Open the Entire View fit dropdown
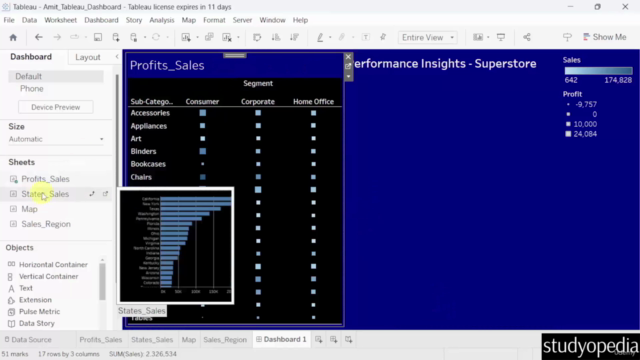The width and height of the screenshot is (640, 360). 427,38
